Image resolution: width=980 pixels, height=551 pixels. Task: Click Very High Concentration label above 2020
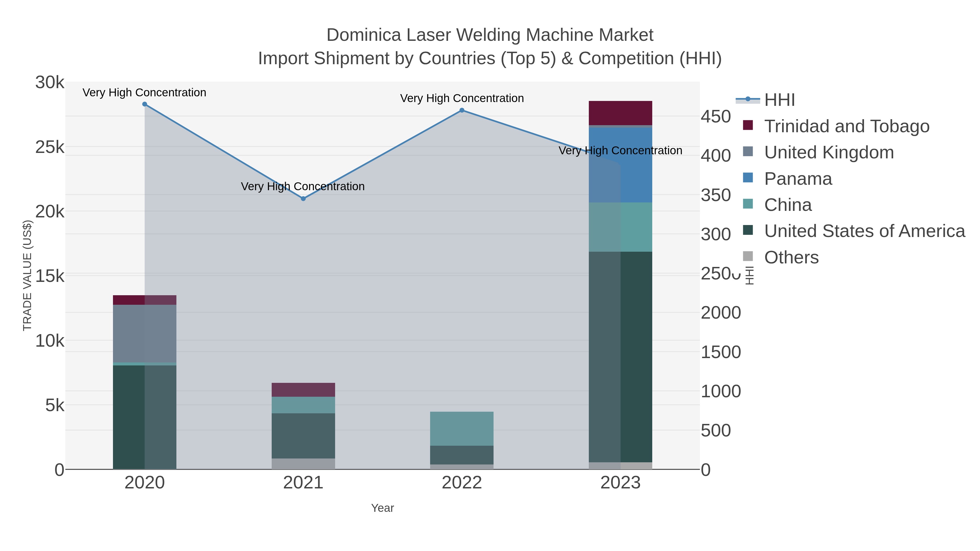[x=145, y=93]
